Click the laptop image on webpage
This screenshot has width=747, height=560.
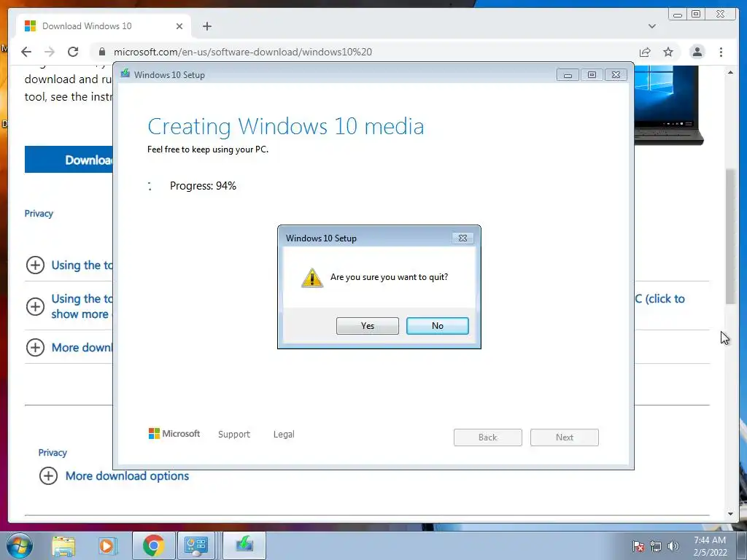pos(669,105)
